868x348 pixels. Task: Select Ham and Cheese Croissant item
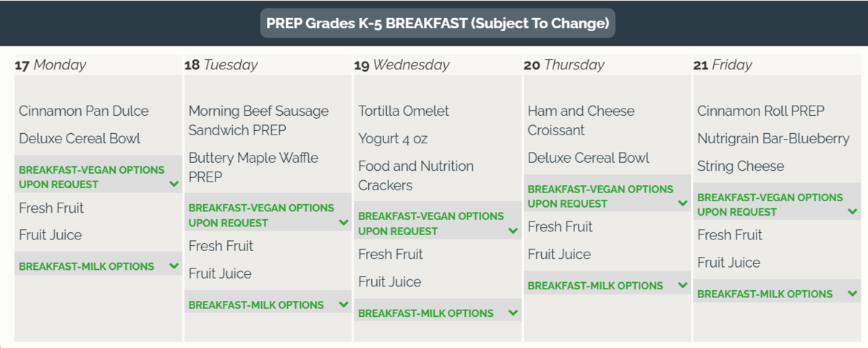tap(581, 120)
